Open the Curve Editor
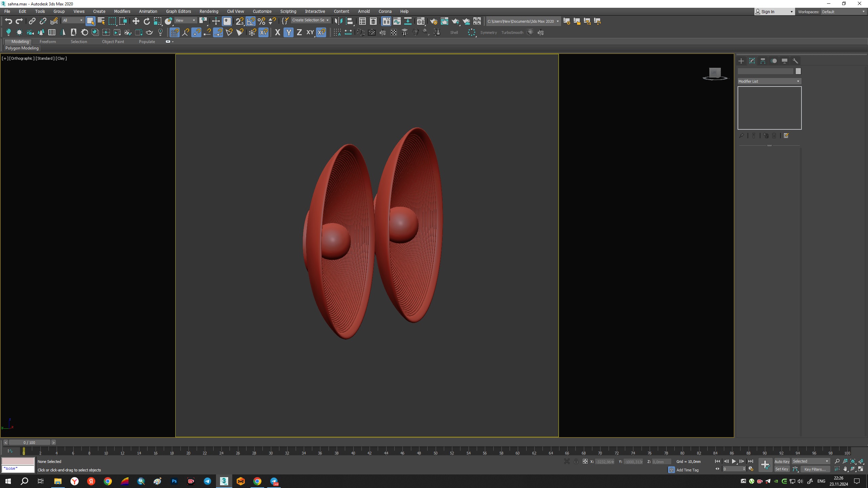 (397, 21)
